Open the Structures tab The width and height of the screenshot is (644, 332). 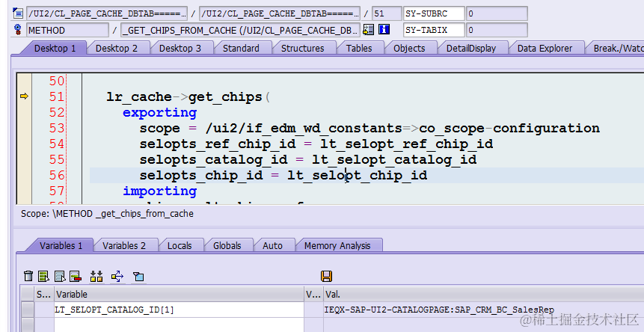coord(302,48)
